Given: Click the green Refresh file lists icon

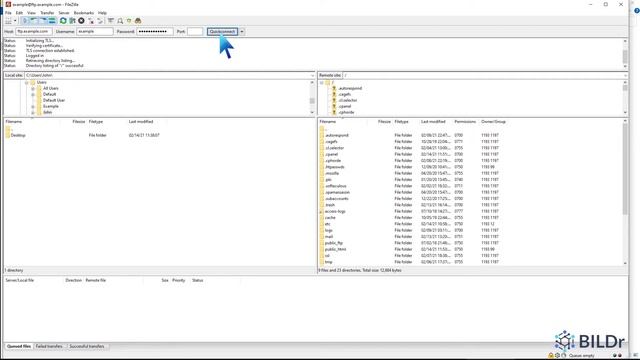Looking at the screenshot, I should [63, 20].
